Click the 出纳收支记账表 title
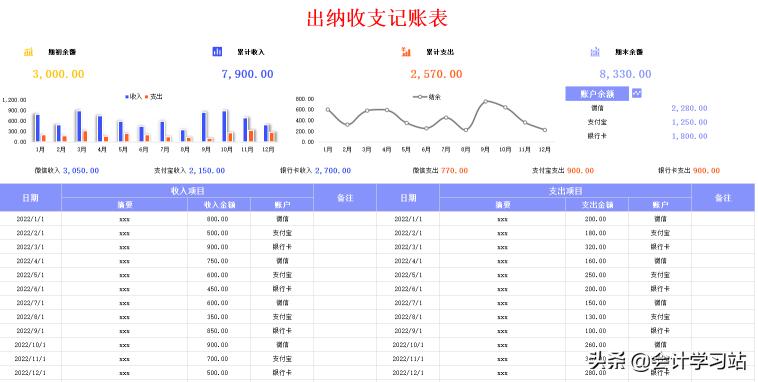Viewport: 758px width, 382px height. [378, 18]
